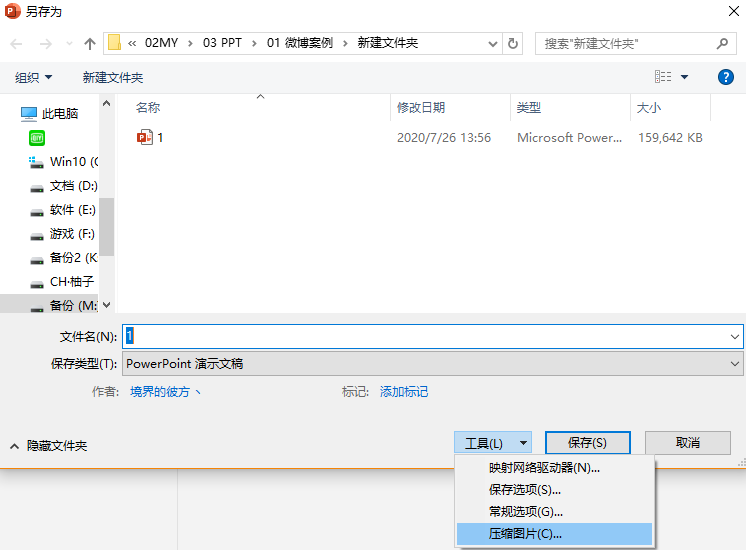Click the navigation pane scroll down arrow
The image size is (746, 550).
pos(107,305)
